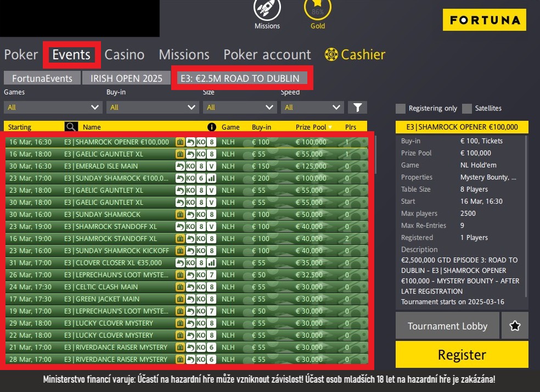The image size is (540, 392).
Task: Select the FortunaEvents sub-tab
Action: (x=42, y=78)
